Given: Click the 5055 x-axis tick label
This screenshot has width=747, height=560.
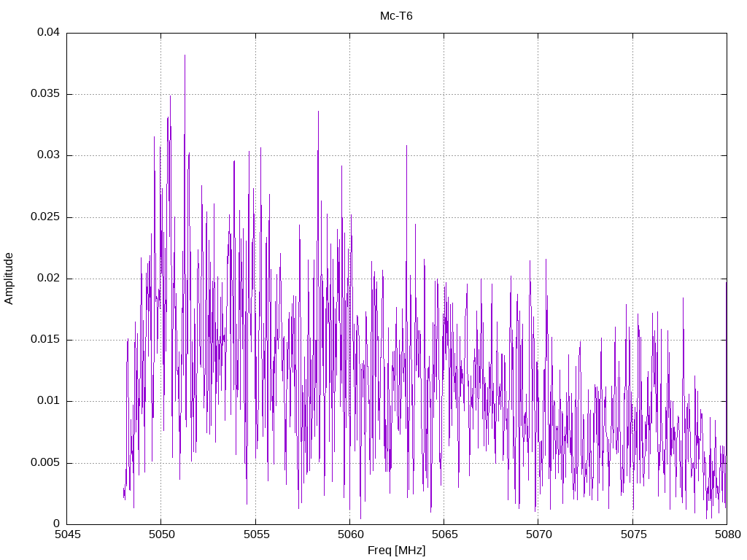Looking at the screenshot, I should pyautogui.click(x=256, y=534).
